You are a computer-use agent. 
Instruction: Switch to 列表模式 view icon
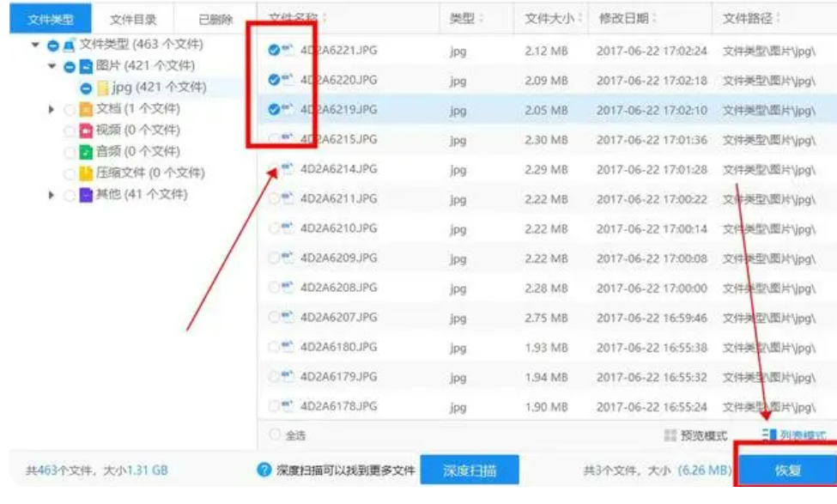coord(769,435)
